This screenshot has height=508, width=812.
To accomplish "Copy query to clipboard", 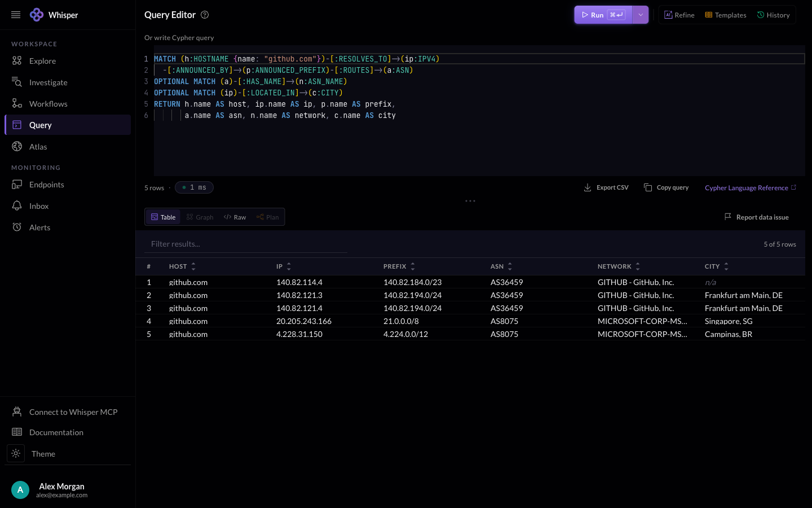I will [667, 187].
